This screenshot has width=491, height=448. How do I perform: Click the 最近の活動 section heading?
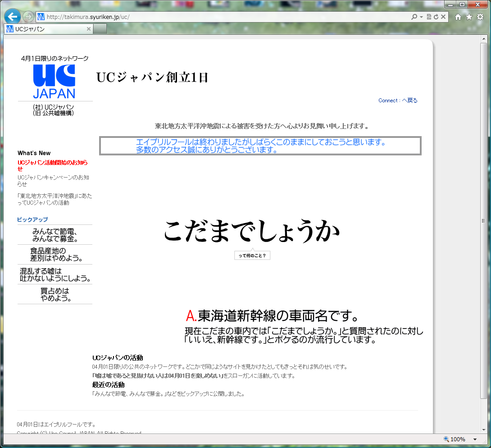pyautogui.click(x=109, y=385)
